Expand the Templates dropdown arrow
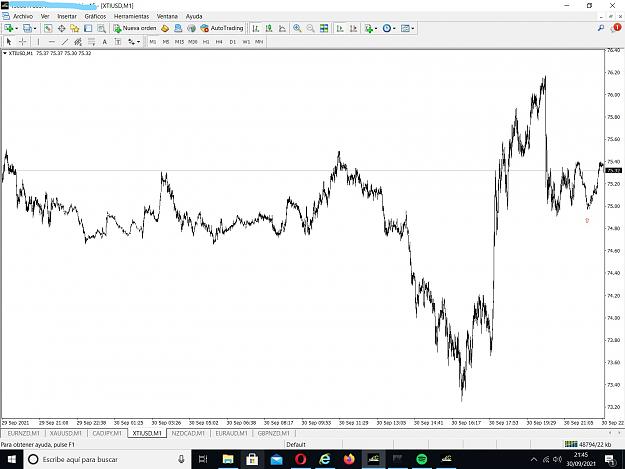Viewport: 625px width, 469px height. click(x=413, y=28)
